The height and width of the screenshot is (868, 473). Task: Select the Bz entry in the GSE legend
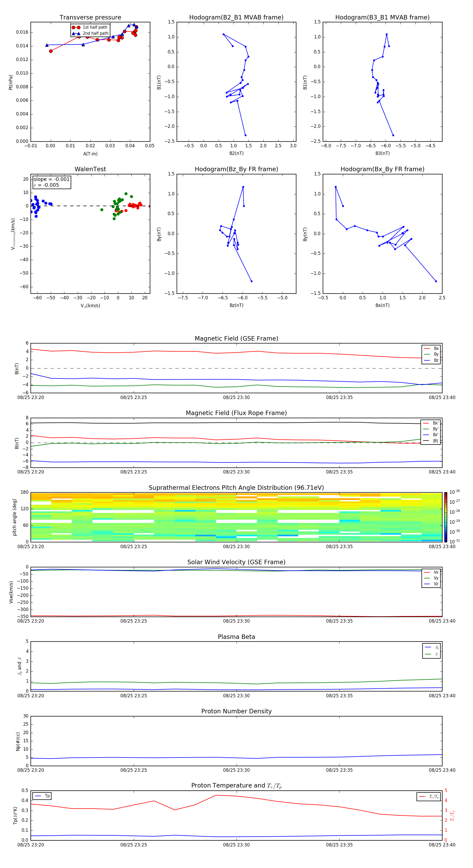[x=431, y=360]
